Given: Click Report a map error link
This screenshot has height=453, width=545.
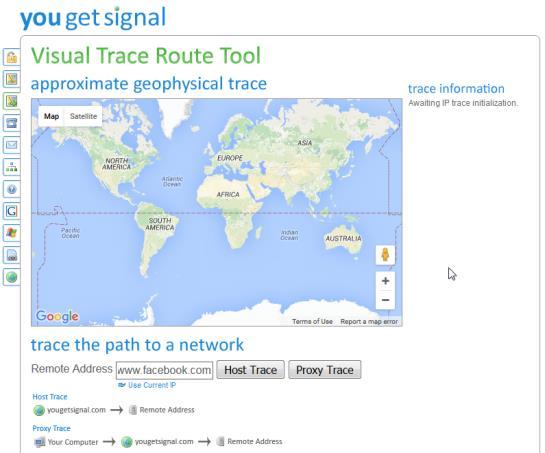Looking at the screenshot, I should (x=369, y=322).
